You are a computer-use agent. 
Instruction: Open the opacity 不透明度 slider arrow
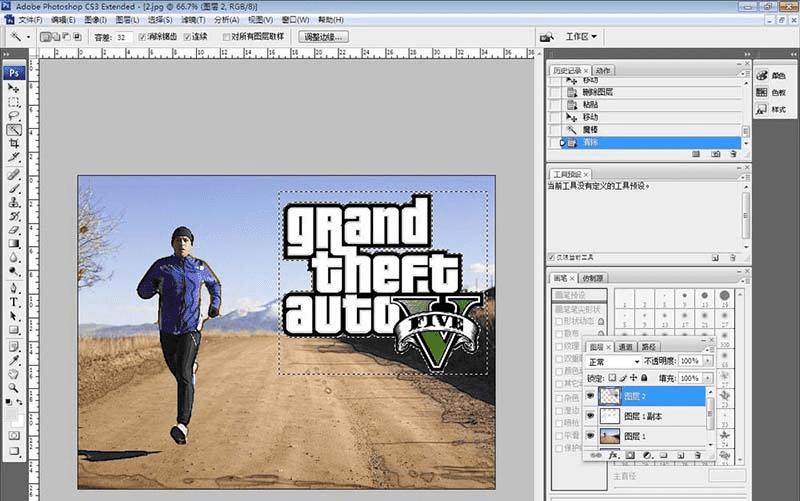tap(708, 361)
